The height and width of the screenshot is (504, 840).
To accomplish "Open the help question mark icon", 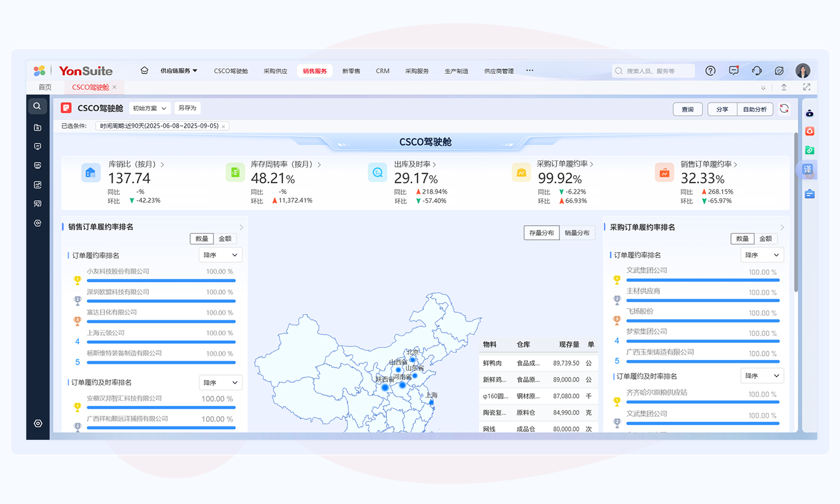I will 710,71.
